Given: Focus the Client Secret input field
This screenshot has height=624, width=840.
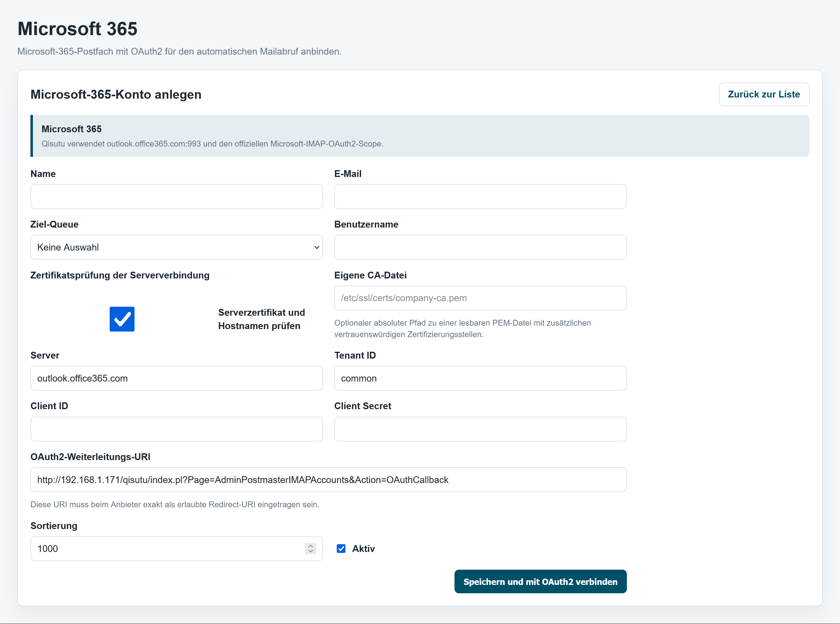Looking at the screenshot, I should point(480,429).
